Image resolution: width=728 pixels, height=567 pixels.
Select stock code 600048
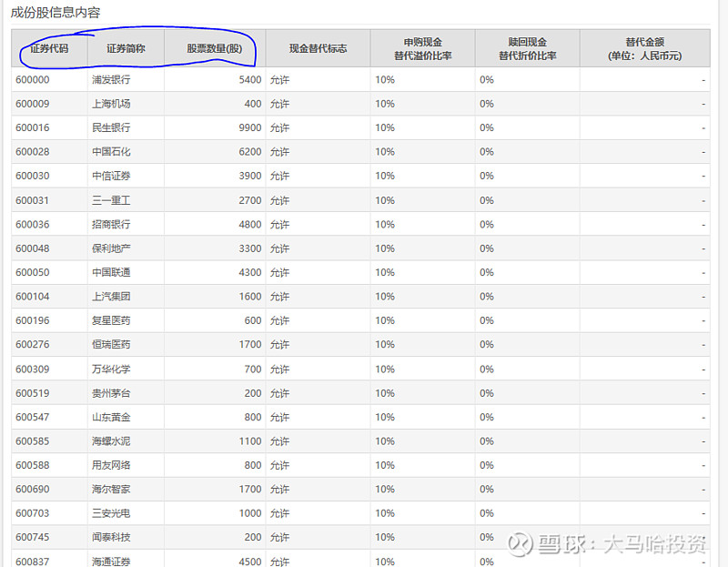[x=33, y=248]
